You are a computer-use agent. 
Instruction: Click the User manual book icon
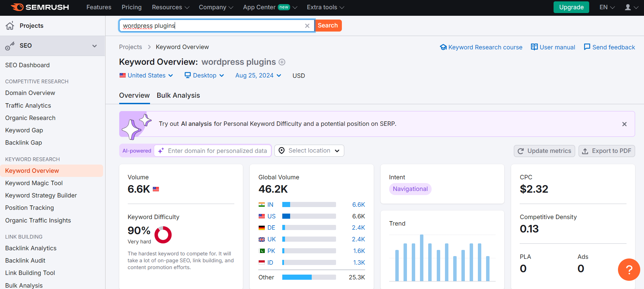point(534,47)
